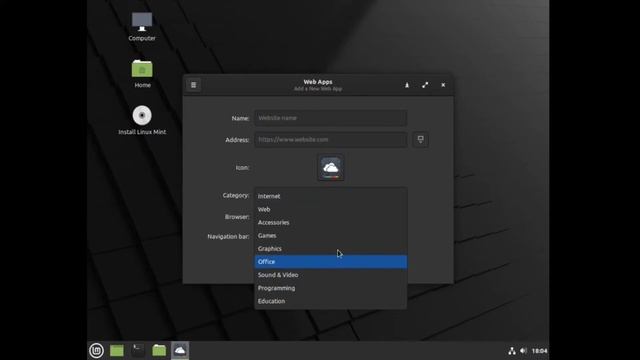This screenshot has width=640, height=360.
Task: Select the Install Linux Mint desktop icon
Action: (x=142, y=120)
